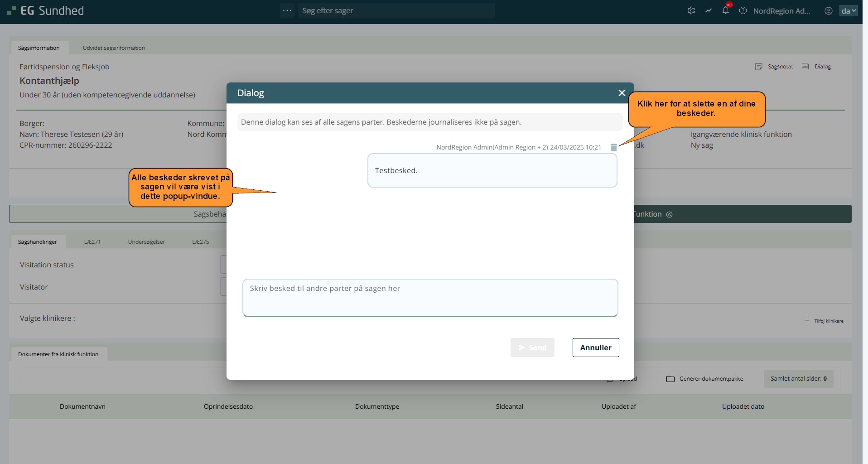The width and height of the screenshot is (868, 464).
Task: Expand the three-dots menu beside search
Action: (x=287, y=10)
